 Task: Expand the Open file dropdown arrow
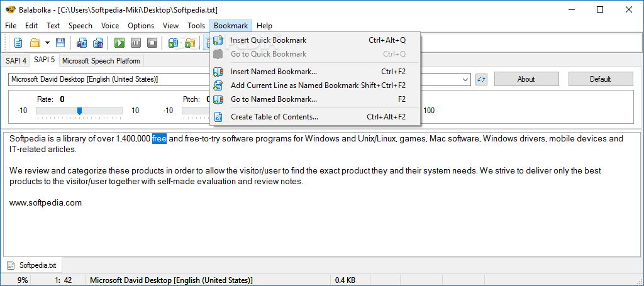(47, 42)
